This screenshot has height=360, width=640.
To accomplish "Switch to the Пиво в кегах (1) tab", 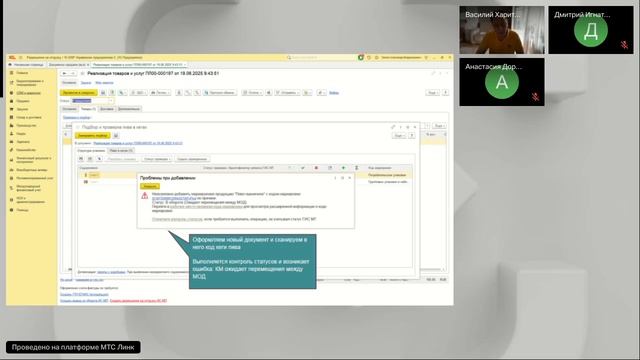I will coord(121,151).
